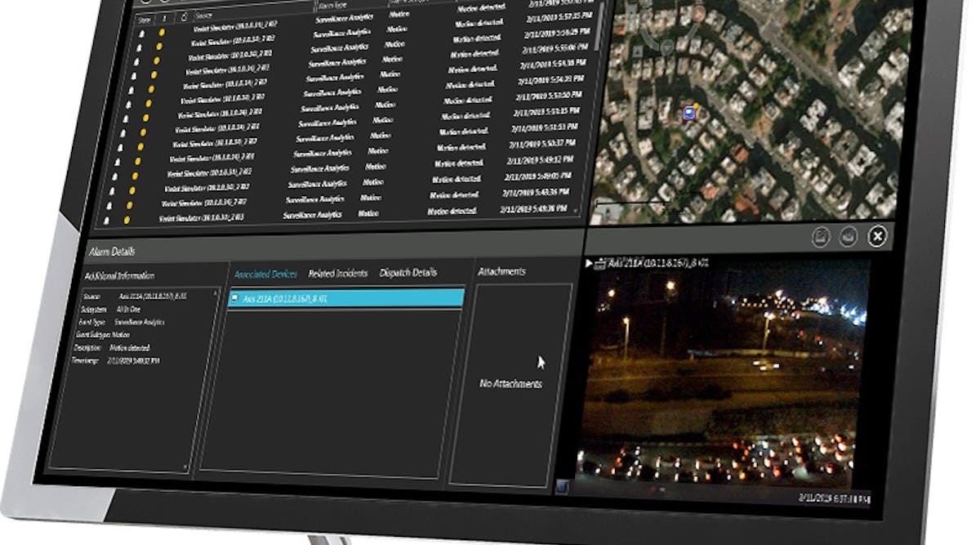Select the alarm timestamped 5:49:12 PM
Screen dimensions: 980x545
(539, 160)
